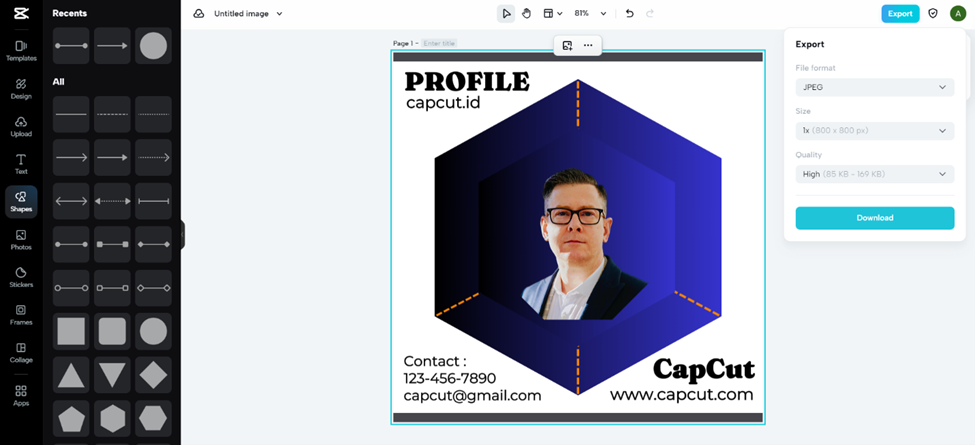Insert the diamond-ended line shape
975x445 pixels.
coord(153,245)
